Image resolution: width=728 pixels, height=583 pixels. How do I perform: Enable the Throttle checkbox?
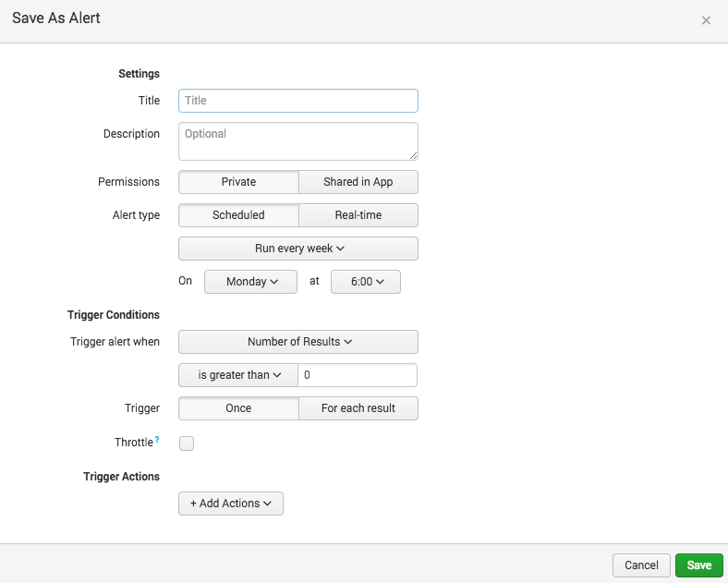click(x=187, y=443)
